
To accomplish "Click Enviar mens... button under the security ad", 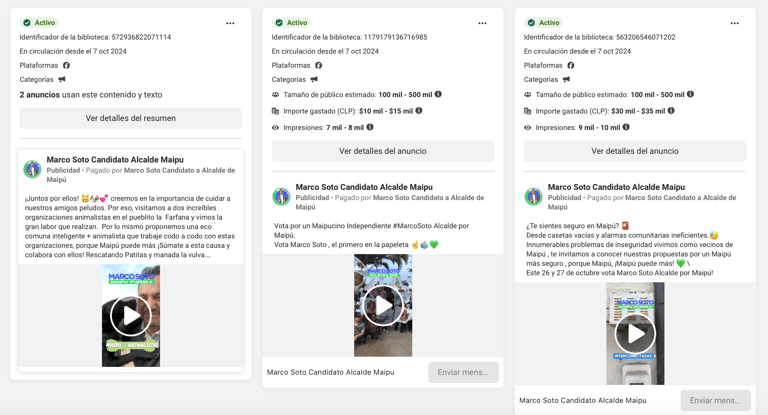I will [x=716, y=400].
